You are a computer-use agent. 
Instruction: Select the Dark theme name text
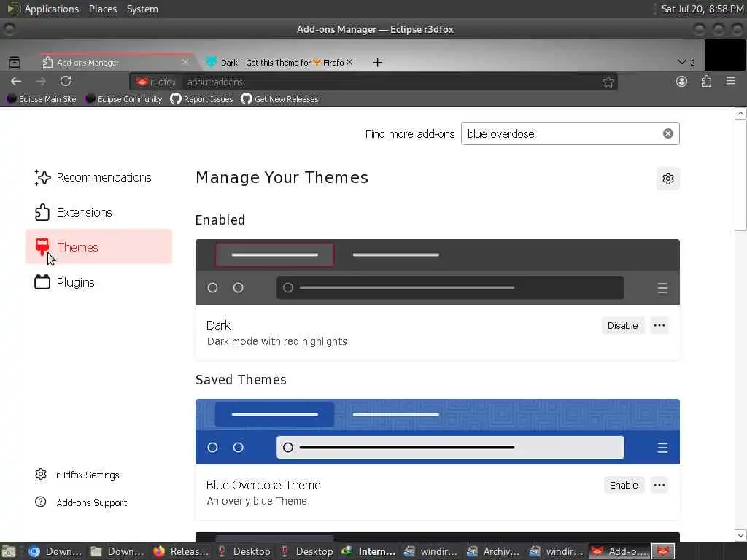pos(218,325)
